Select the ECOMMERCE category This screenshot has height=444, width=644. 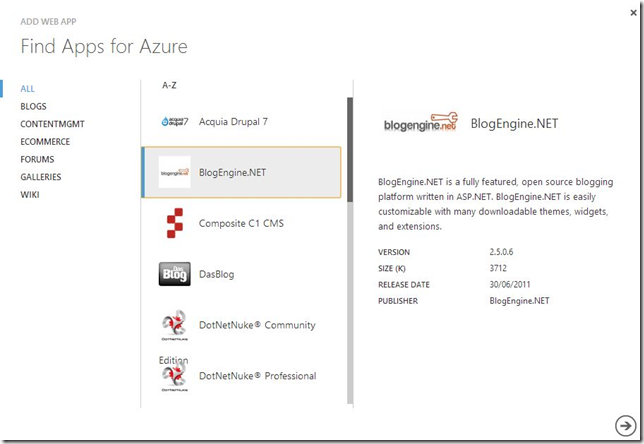point(45,142)
